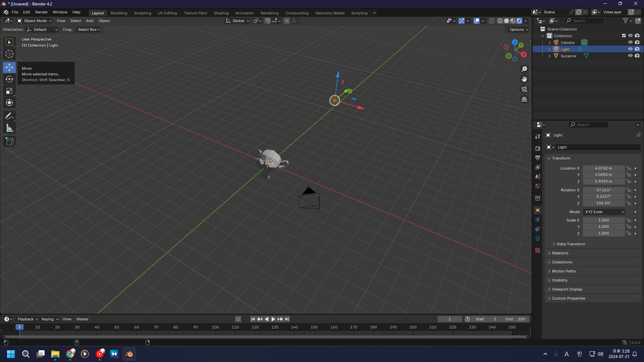This screenshot has height=362, width=644.
Task: Select the Rotate tool in toolbar
Action: pos(9,79)
